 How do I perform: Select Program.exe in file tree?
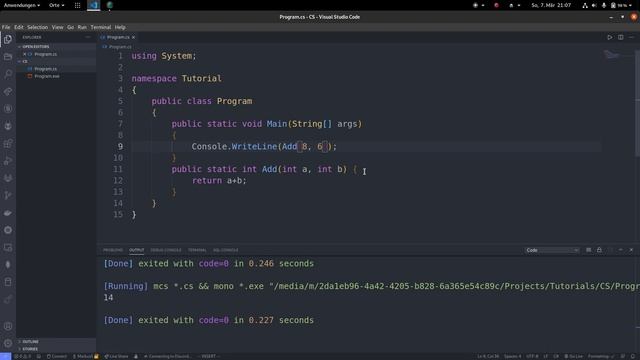point(47,76)
